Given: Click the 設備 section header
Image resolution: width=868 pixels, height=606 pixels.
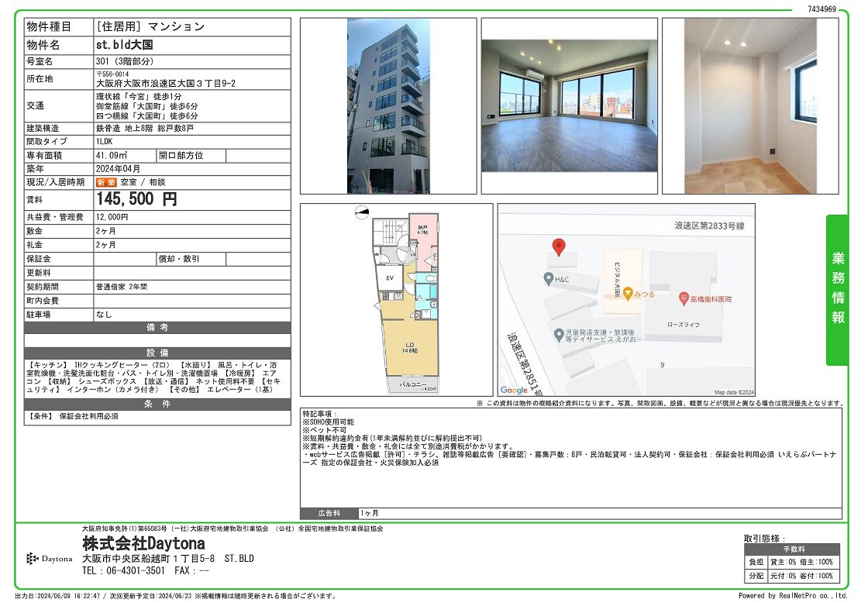Looking at the screenshot, I should [x=157, y=353].
